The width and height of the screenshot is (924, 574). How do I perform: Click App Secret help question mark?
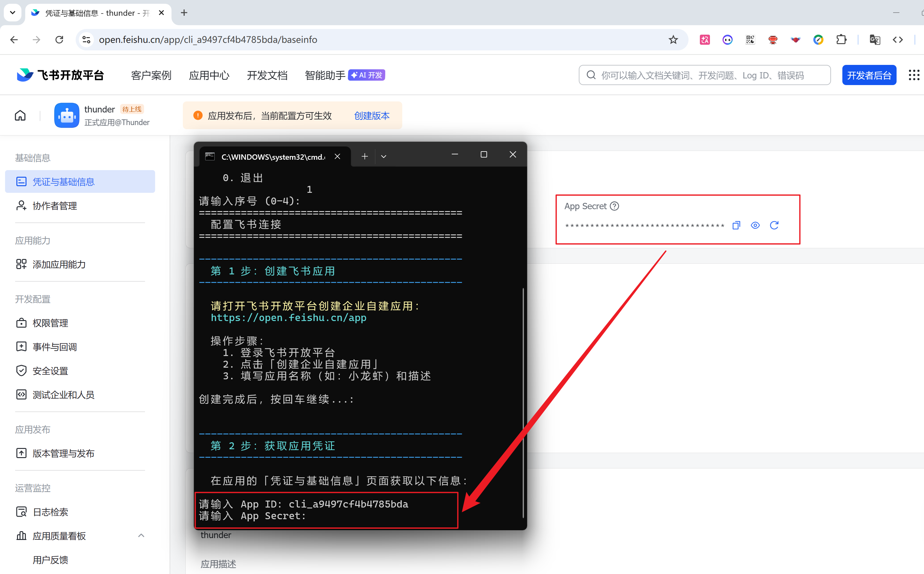click(x=614, y=206)
